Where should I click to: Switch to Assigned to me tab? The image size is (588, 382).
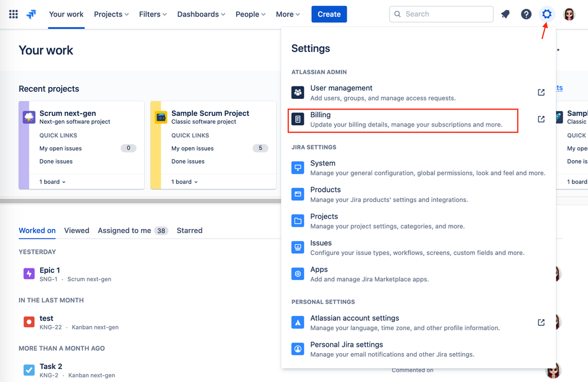(x=133, y=231)
